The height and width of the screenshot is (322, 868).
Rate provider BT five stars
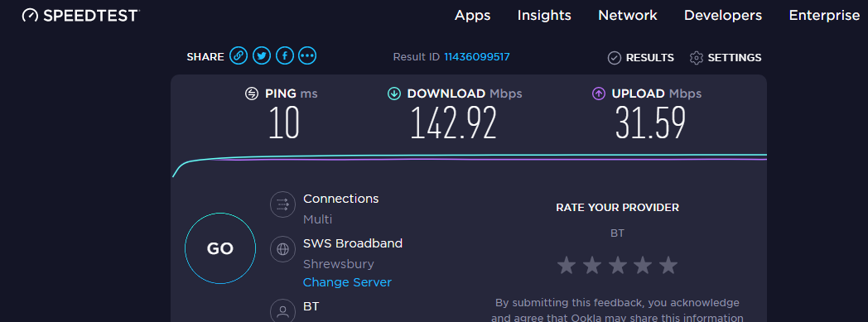point(668,265)
